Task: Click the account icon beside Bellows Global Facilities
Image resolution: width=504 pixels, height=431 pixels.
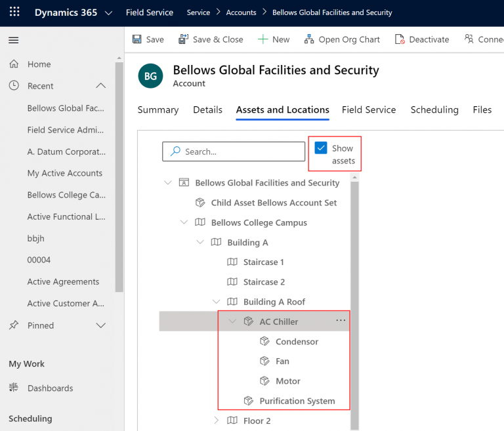Action: (184, 182)
